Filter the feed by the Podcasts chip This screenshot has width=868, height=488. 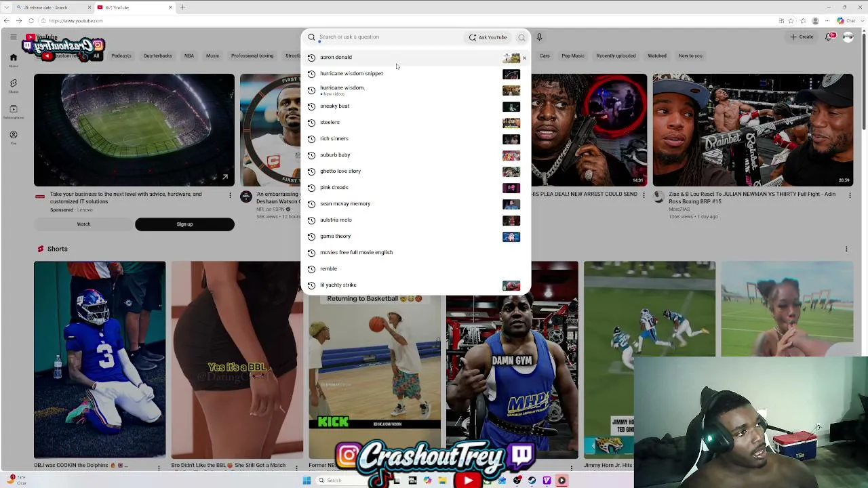click(x=121, y=56)
